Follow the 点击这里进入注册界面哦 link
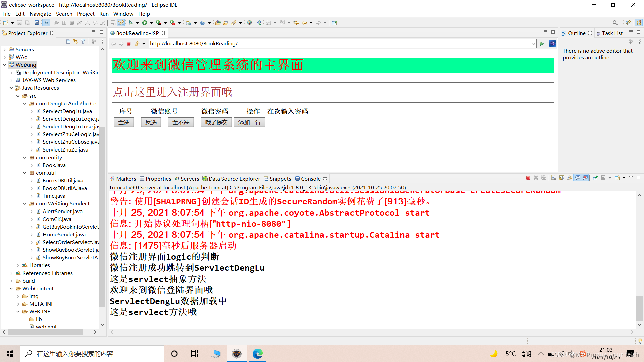Viewport: 644px width, 362px height. pyautogui.click(x=172, y=92)
